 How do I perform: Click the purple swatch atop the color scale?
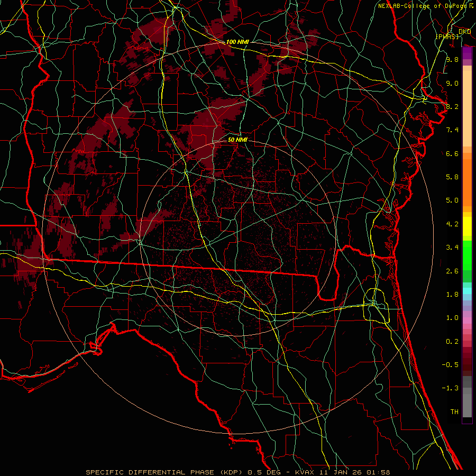coord(467,53)
